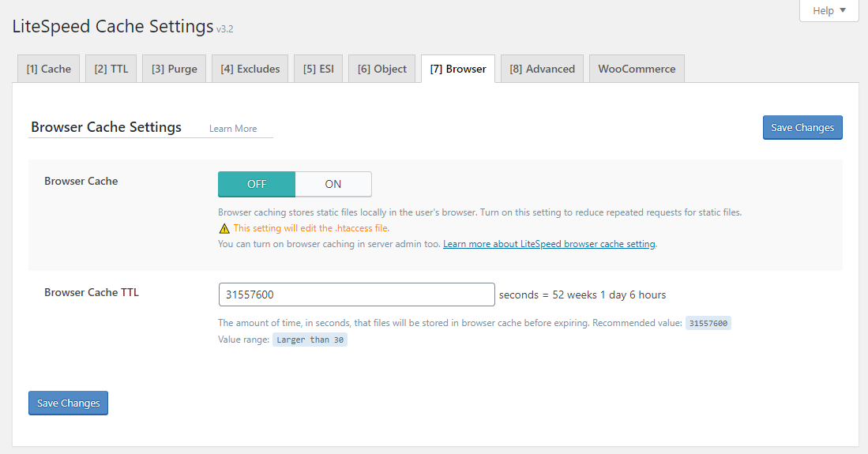The image size is (868, 454).
Task: Switch to the [3] Purge tab
Action: [x=175, y=69]
